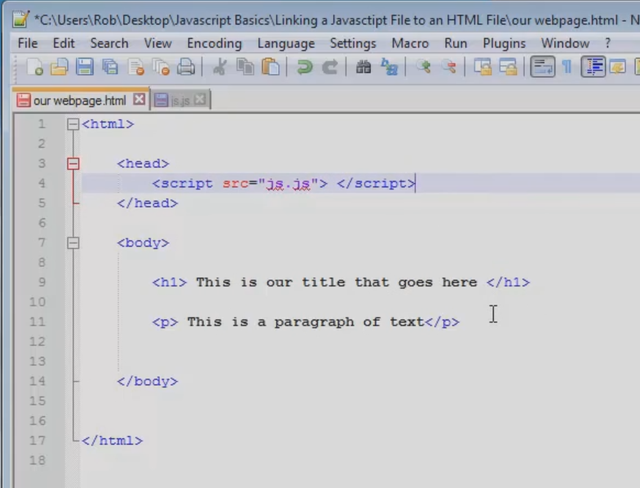Screen dimensions: 640x488
Task: Save the current file with the floppy icon
Action: (84, 67)
